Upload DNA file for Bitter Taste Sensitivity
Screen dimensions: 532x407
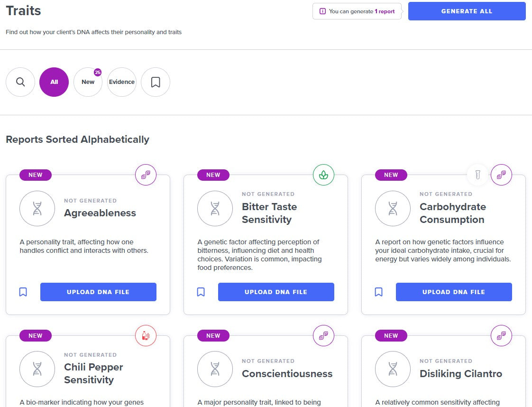(x=276, y=292)
